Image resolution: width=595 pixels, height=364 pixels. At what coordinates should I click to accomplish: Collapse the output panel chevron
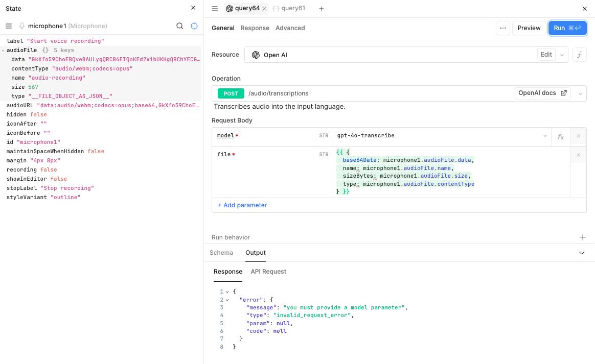581,253
